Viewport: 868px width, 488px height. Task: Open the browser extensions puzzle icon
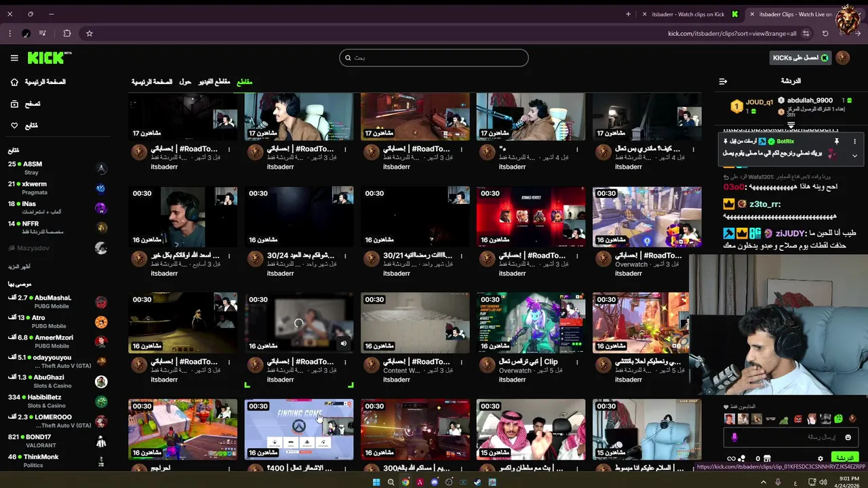pyautogui.click(x=66, y=33)
